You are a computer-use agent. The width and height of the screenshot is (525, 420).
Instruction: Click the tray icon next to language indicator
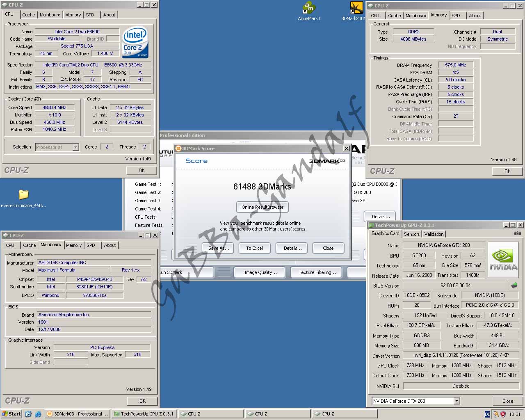(x=495, y=414)
